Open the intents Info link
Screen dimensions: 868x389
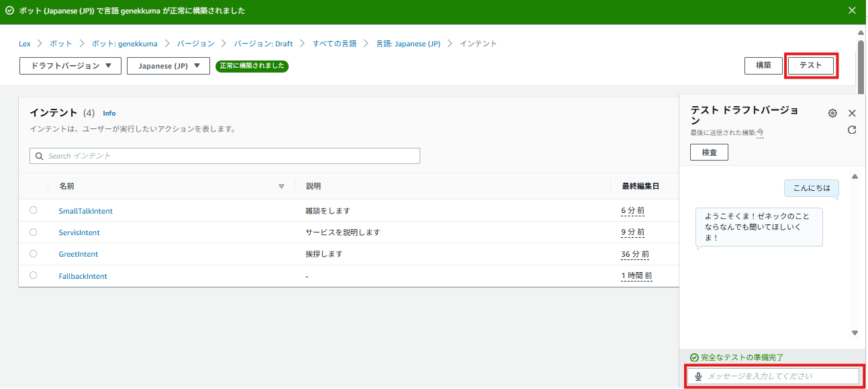point(109,114)
